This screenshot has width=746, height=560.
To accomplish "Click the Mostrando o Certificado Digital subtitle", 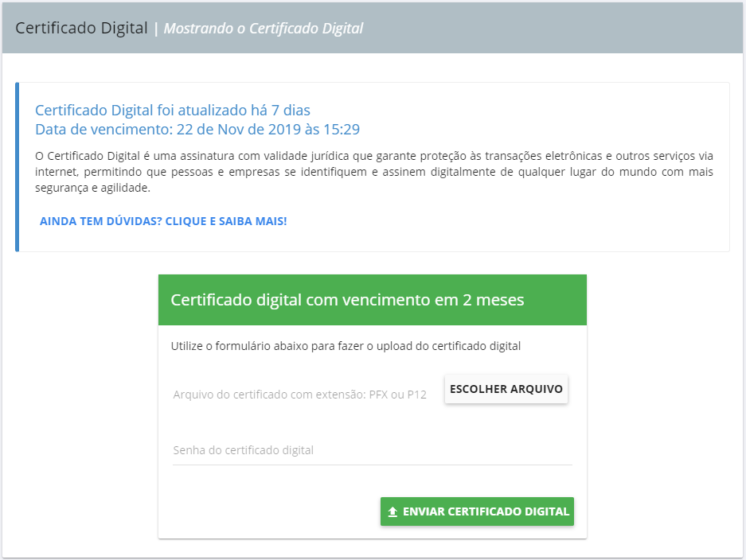I will click(263, 27).
